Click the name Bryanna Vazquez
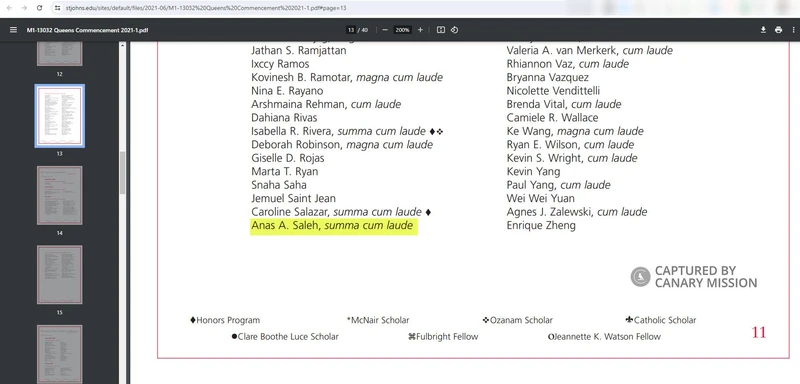This screenshot has width=800, height=384. (547, 78)
